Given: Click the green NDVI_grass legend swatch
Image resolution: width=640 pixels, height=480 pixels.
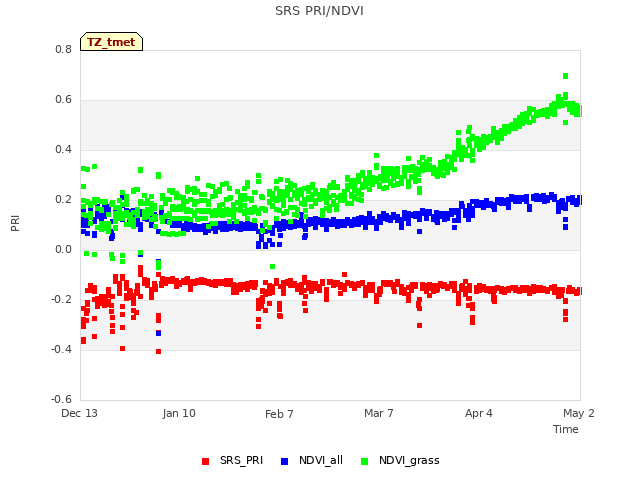Looking at the screenshot, I should (x=364, y=461).
